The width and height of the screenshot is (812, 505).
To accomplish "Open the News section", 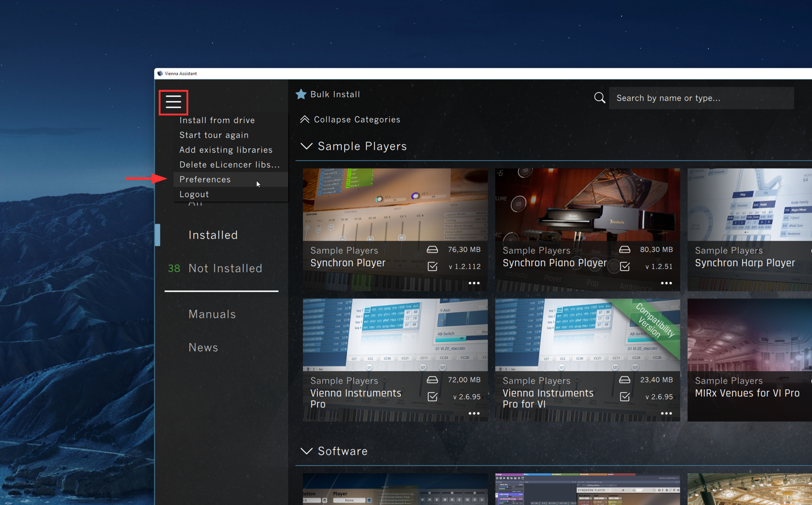I will pos(203,347).
